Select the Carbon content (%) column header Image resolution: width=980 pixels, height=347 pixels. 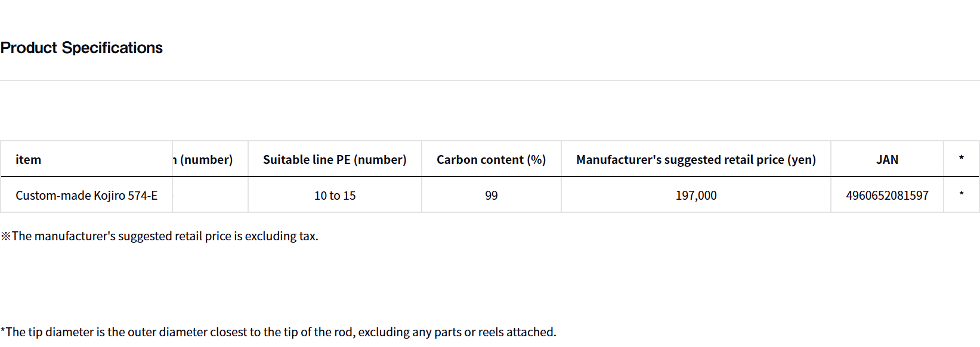point(491,160)
